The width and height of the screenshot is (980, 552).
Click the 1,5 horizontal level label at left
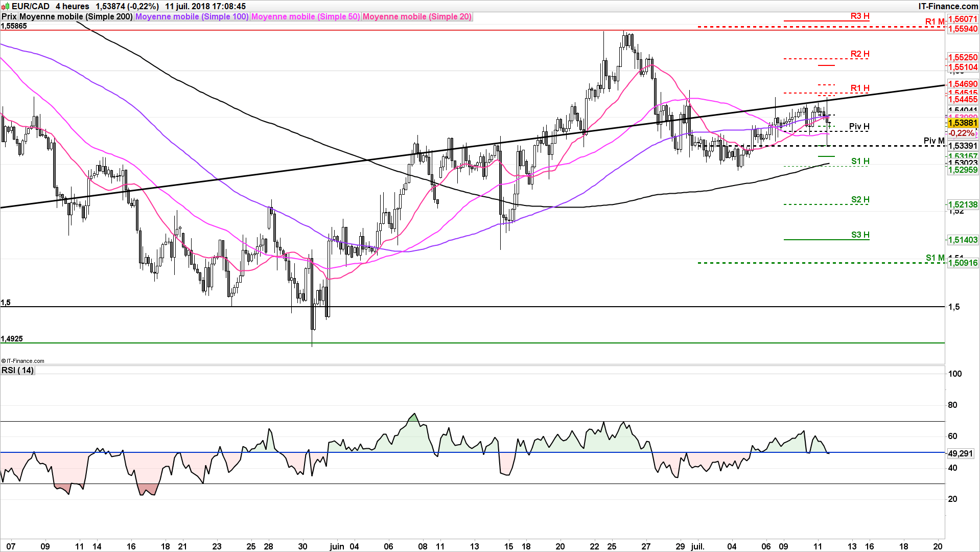point(6,303)
